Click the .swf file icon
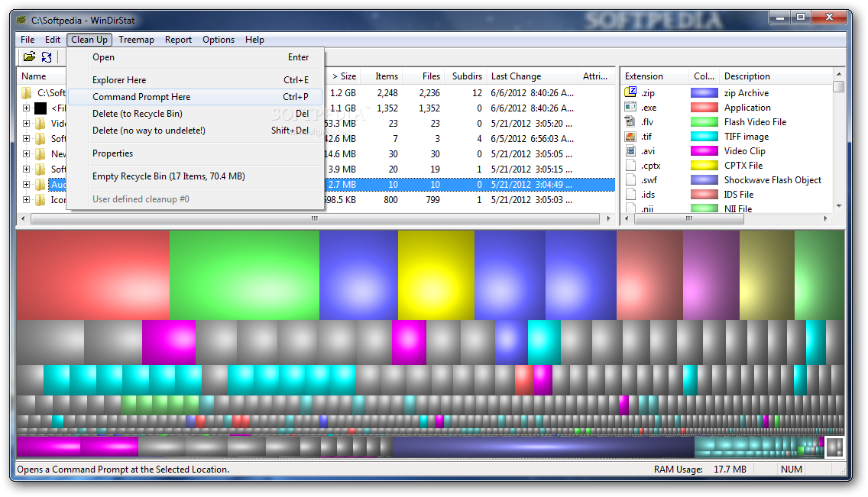The image size is (868, 497). click(630, 179)
